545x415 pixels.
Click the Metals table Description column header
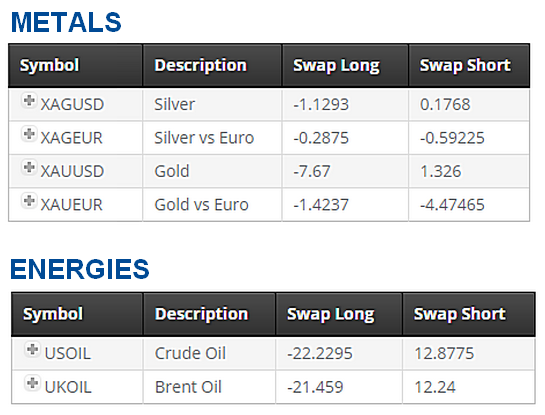tap(212, 65)
